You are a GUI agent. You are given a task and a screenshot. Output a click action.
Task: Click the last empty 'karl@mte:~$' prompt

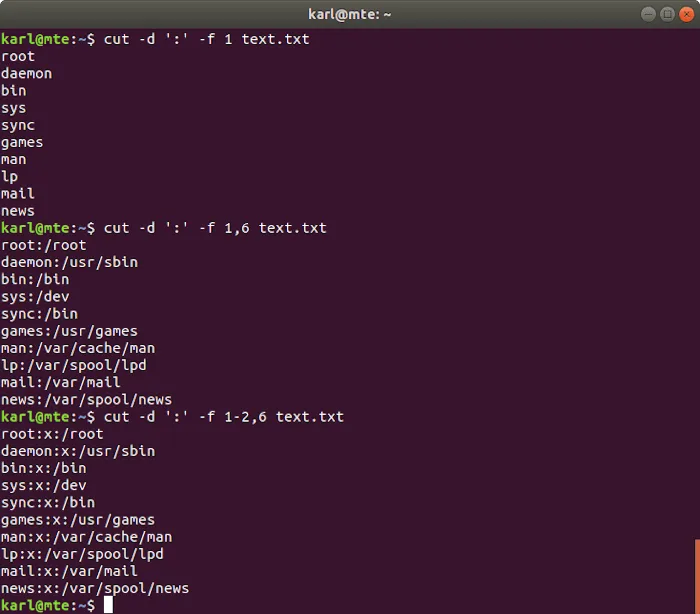point(48,606)
